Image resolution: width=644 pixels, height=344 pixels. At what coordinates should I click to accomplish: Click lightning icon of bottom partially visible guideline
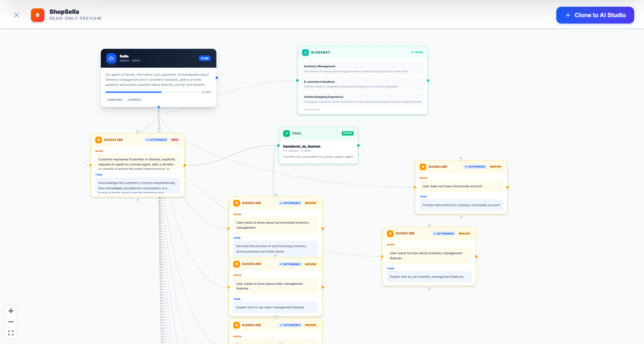[237, 325]
